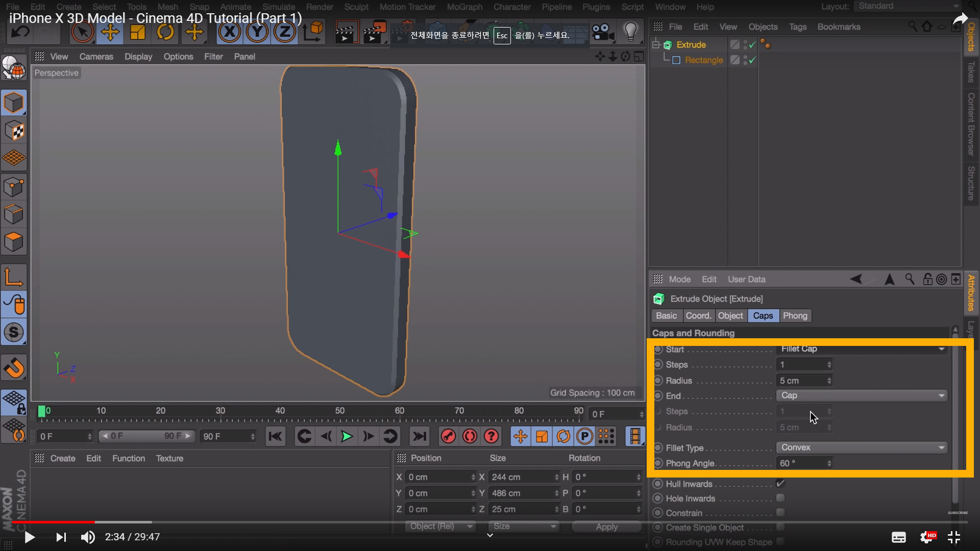Click the Apply button
This screenshot has height=551, width=980.
(x=607, y=527)
